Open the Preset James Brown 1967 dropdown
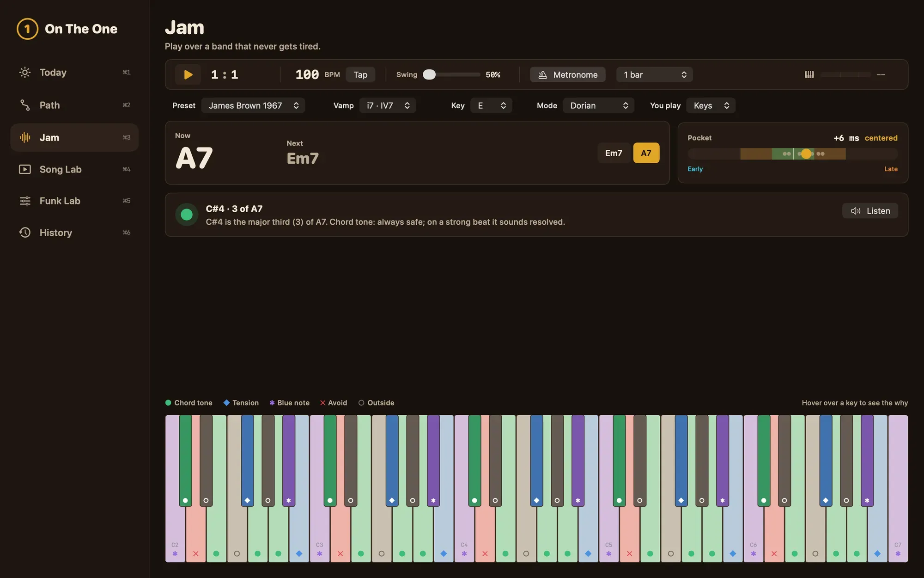This screenshot has height=578, width=924. coord(253,105)
